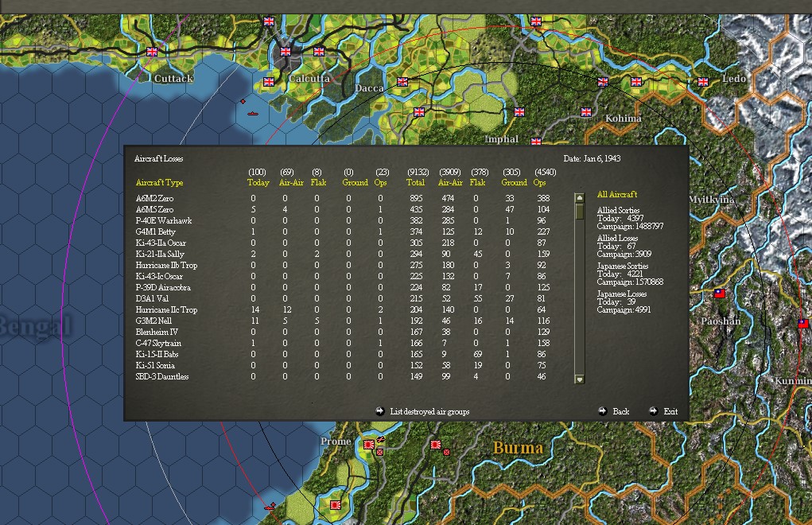Select the Ki-43-IIa Oscar row
The height and width of the screenshot is (525, 812).
pos(343,243)
